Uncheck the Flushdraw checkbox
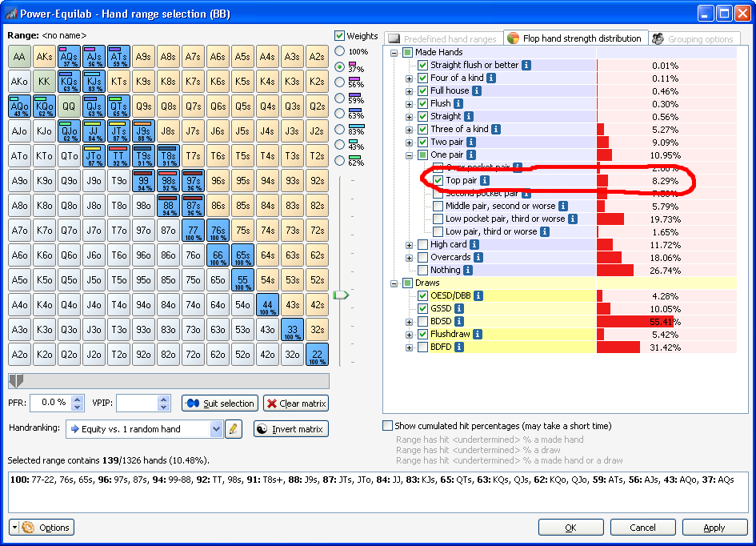 423,335
